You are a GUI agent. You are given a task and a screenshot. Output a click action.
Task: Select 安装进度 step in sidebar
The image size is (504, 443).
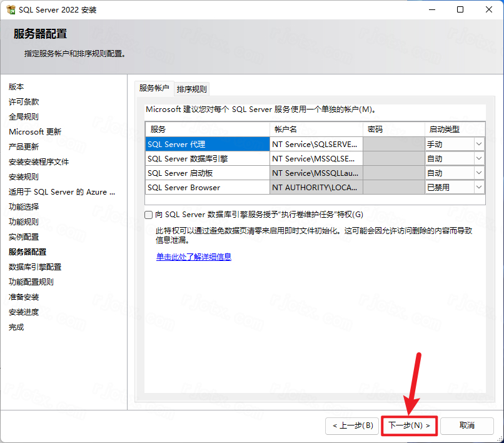coord(24,312)
